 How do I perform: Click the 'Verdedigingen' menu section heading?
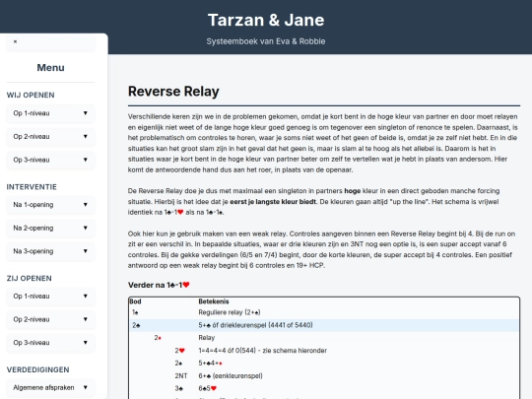pyautogui.click(x=38, y=369)
